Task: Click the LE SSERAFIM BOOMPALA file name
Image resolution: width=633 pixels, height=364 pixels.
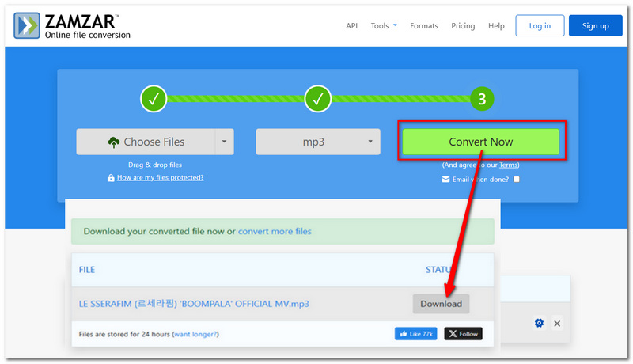Action: pyautogui.click(x=194, y=304)
